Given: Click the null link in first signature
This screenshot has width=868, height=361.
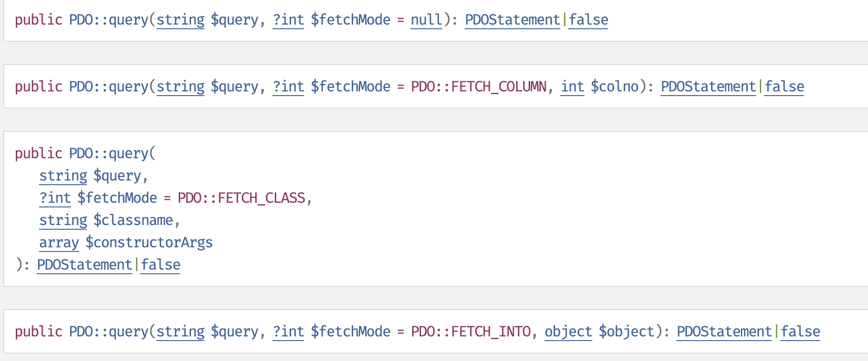Looking at the screenshot, I should pos(426,20).
